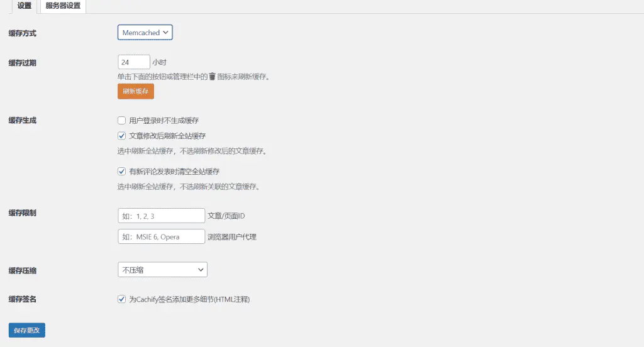Viewport: 644px width, 347px height.
Task: Click the orange 刷新缓存 button
Action: click(x=136, y=91)
